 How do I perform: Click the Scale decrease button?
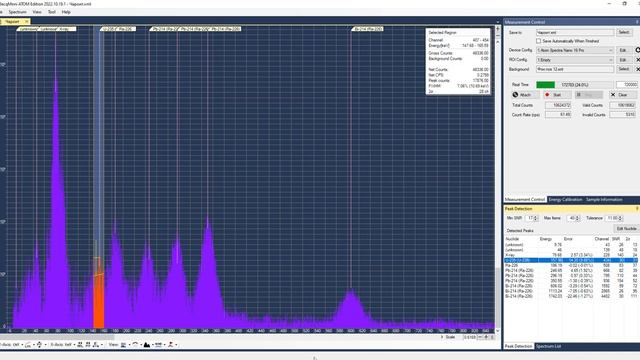(x=480, y=337)
